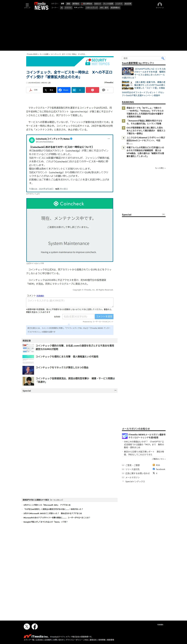The width and height of the screenshot is (187, 644).
Task: Click the magnifier search icon
Action: pyautogui.click(x=163, y=58)
